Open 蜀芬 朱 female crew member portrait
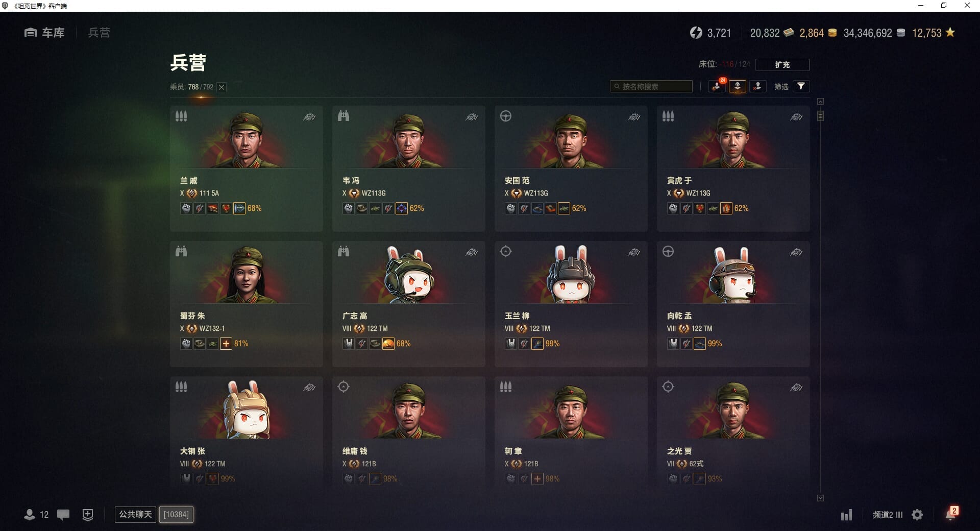Viewport: 980px width, 531px height. pos(247,274)
